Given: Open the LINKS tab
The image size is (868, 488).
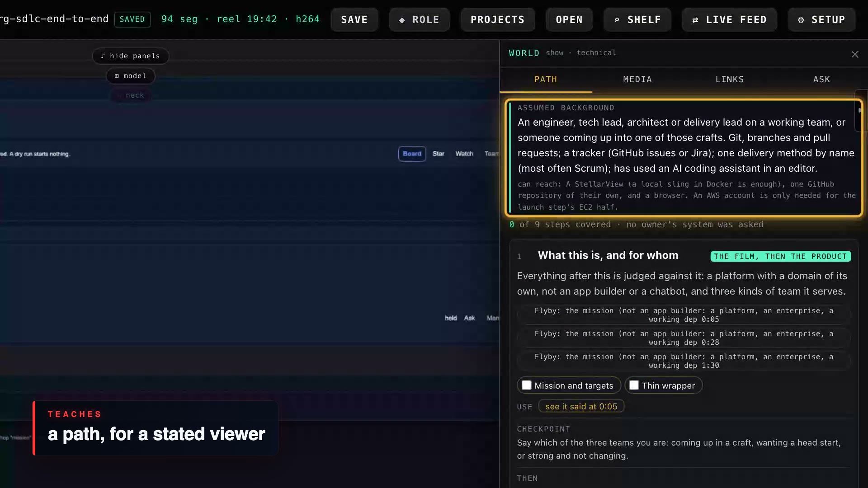Looking at the screenshot, I should coord(729,80).
